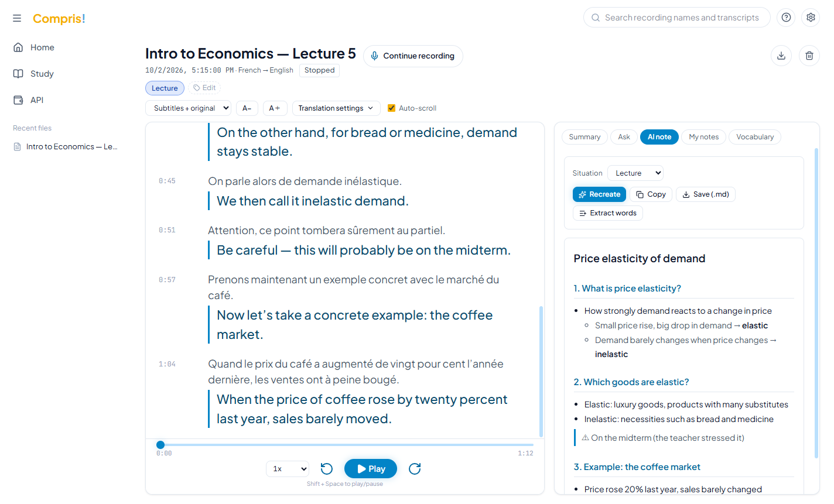The image size is (834, 504).
Task: Switch to the Summary tab
Action: coord(585,137)
